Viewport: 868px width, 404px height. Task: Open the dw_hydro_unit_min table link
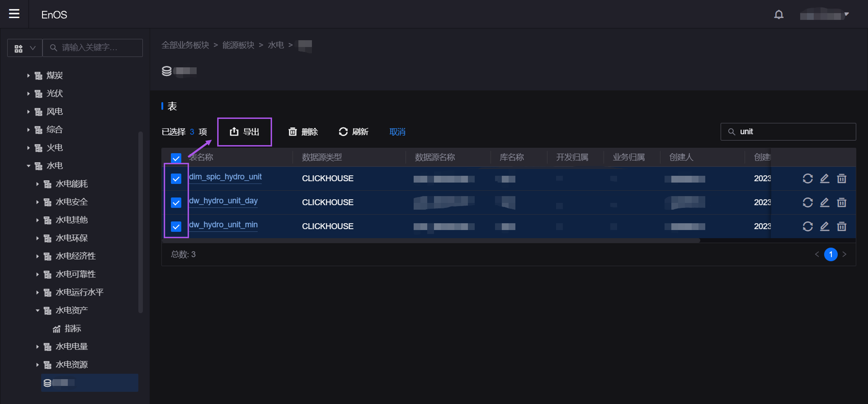pos(223,225)
